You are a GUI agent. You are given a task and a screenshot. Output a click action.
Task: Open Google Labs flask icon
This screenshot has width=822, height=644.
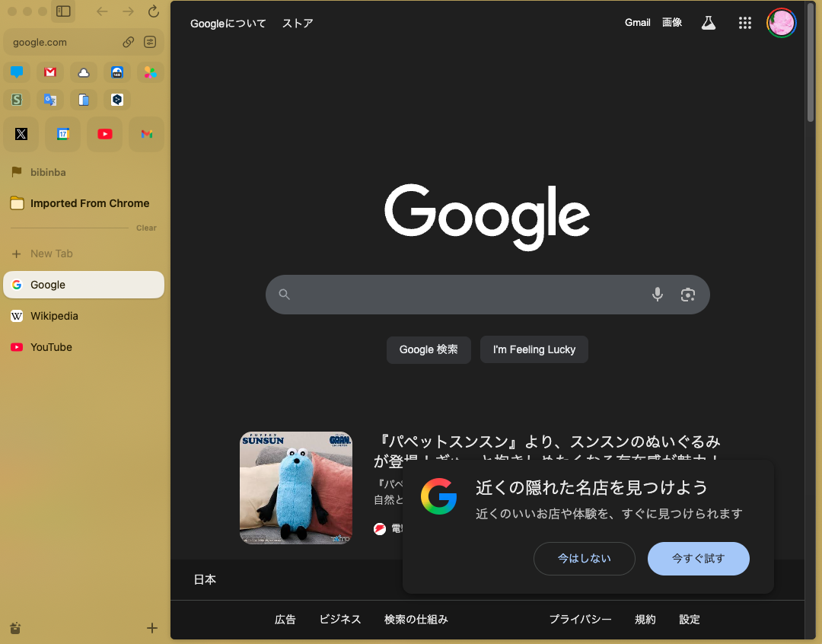click(709, 23)
